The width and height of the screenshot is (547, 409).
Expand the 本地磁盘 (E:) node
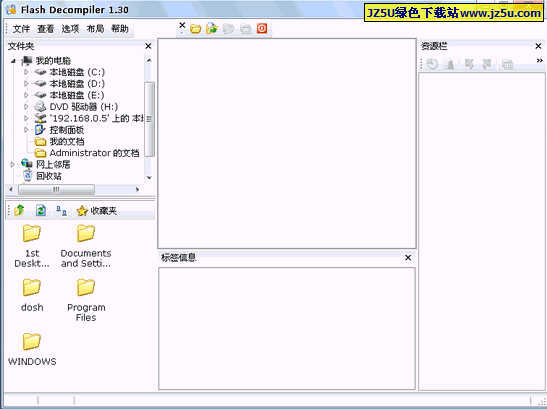[x=26, y=95]
